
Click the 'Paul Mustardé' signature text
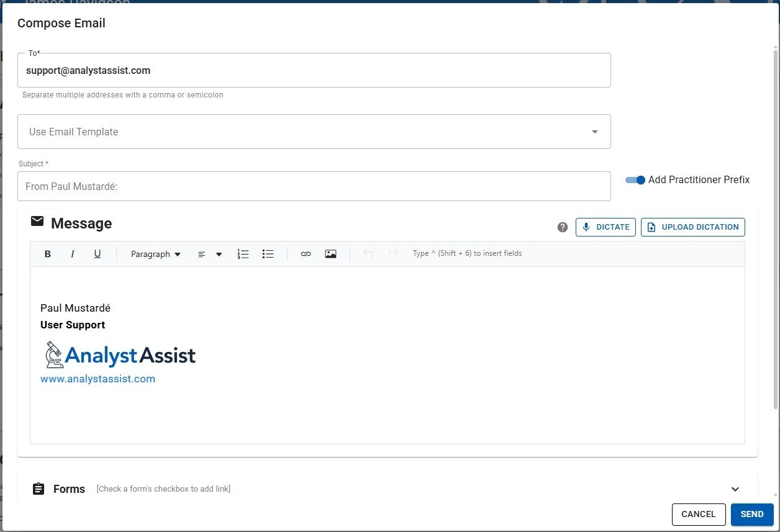[x=75, y=308]
